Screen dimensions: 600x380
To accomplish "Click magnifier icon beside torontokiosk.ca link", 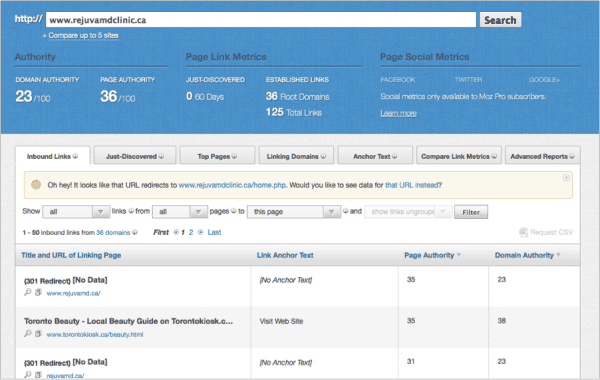I will coord(28,333).
